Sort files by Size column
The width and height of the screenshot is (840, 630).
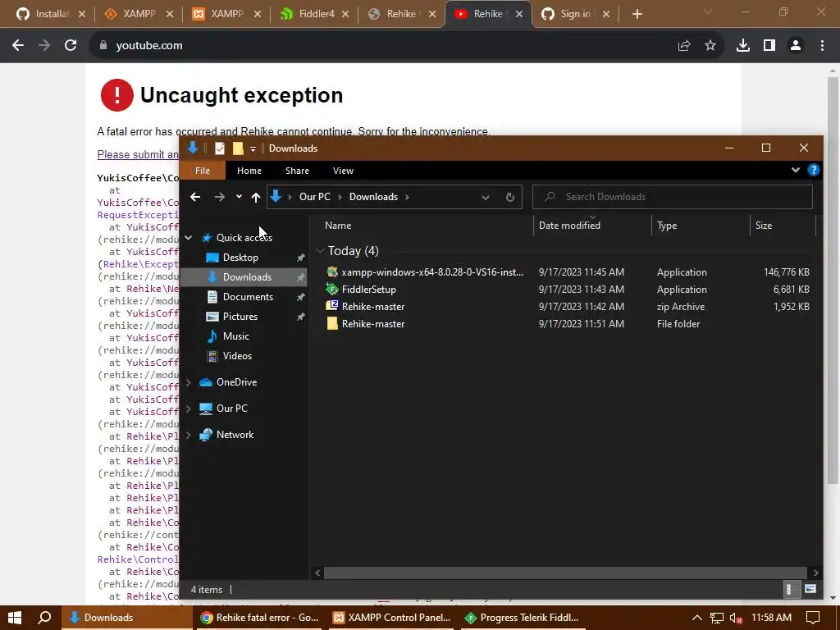point(764,226)
